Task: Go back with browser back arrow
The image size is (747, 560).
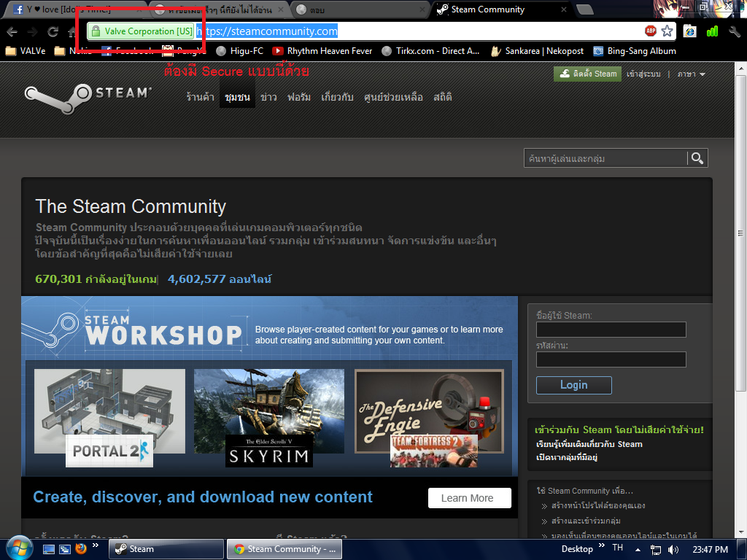Action: 12,32
